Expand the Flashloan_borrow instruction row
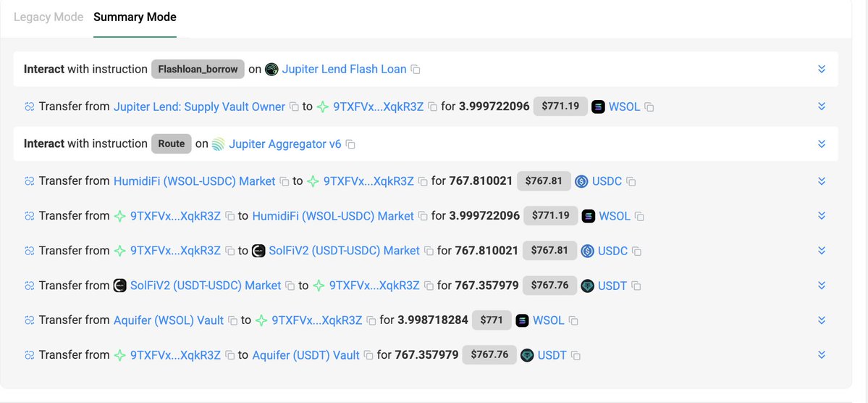This screenshot has height=403, width=868. tap(822, 70)
